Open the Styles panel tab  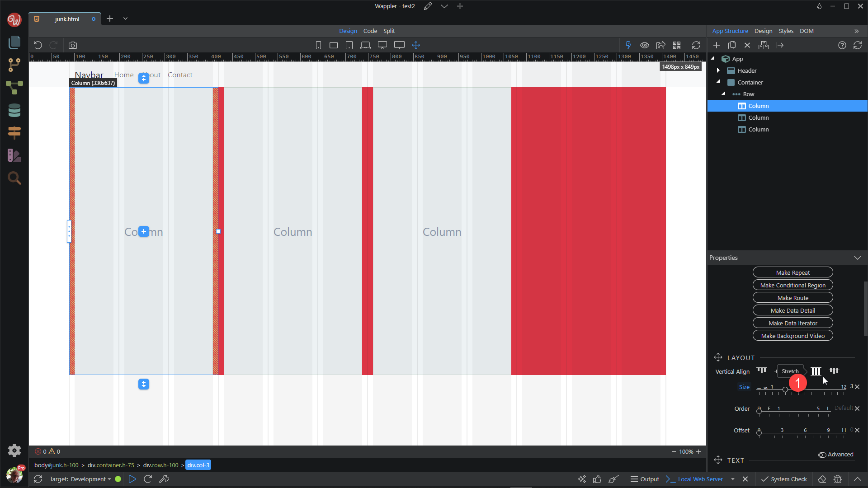click(786, 31)
